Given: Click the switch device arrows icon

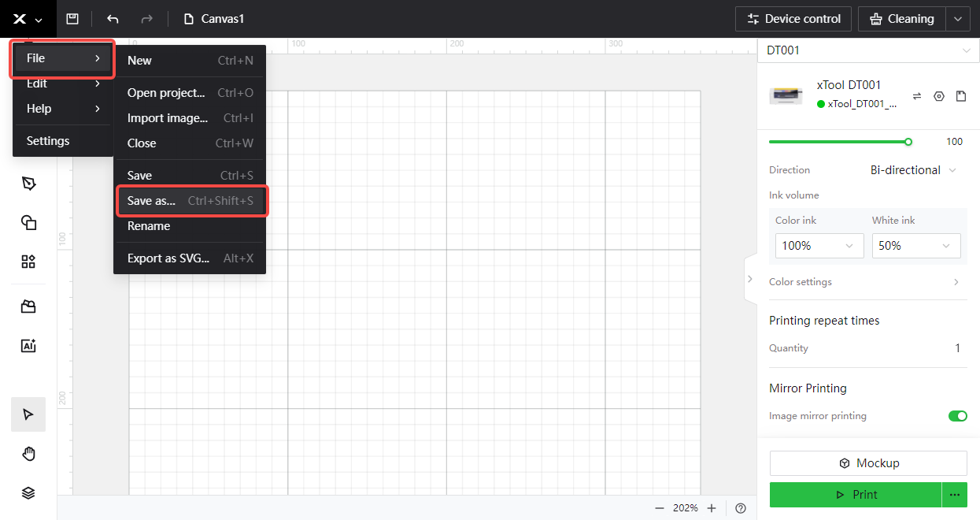Looking at the screenshot, I should [917, 96].
